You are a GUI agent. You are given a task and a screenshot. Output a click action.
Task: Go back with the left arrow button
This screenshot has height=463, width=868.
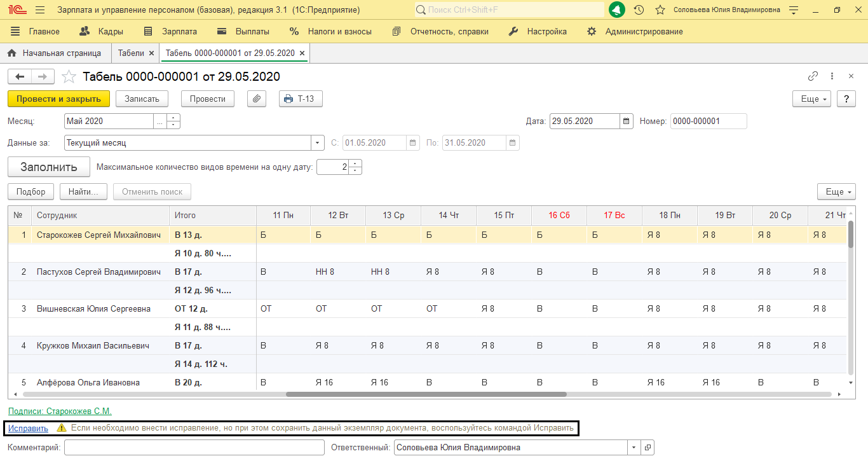point(20,77)
